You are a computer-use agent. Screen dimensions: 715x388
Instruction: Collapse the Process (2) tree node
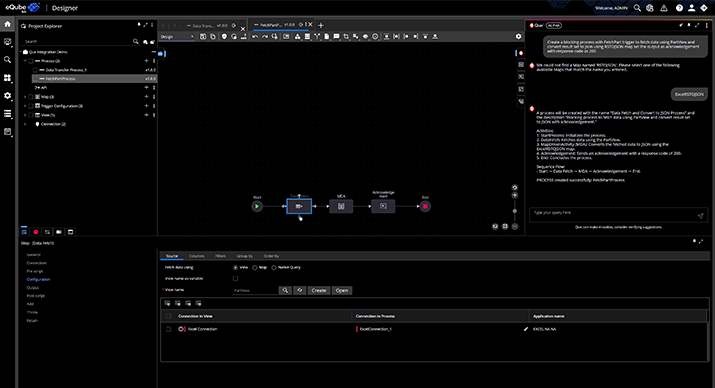(25, 61)
